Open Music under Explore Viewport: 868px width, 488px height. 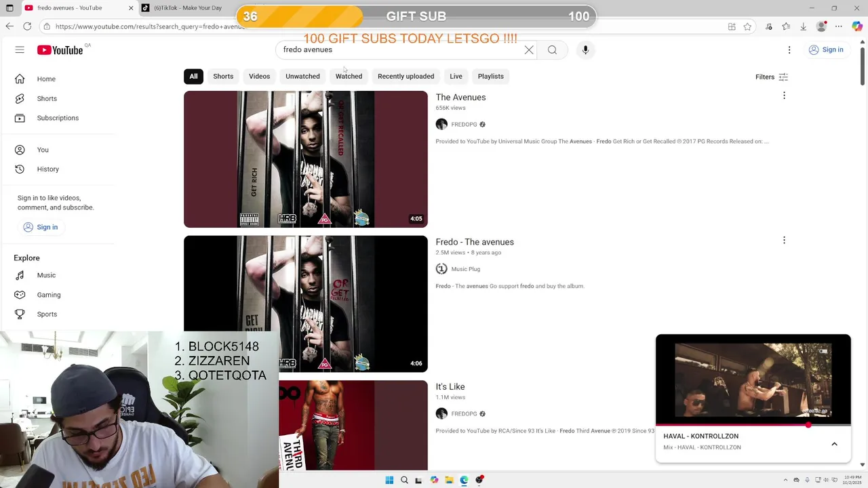click(x=58, y=275)
